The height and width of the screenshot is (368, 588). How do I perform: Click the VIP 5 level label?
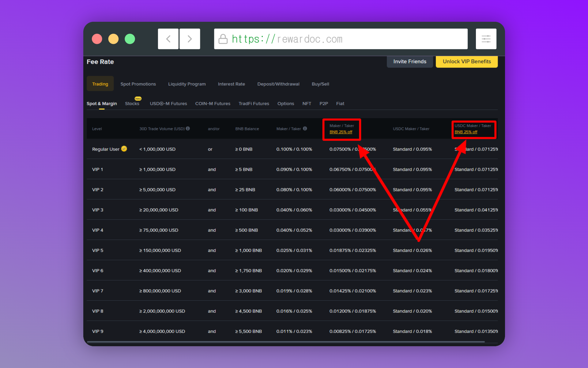pyautogui.click(x=98, y=250)
